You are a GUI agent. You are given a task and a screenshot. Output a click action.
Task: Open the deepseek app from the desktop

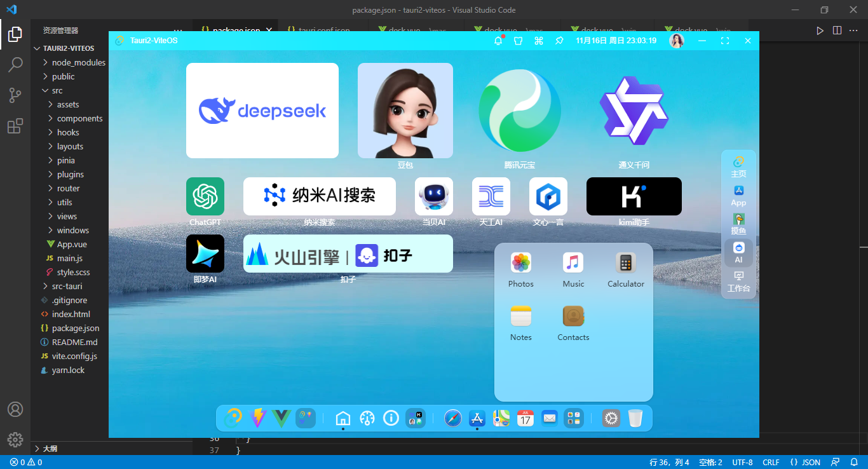[x=262, y=110]
